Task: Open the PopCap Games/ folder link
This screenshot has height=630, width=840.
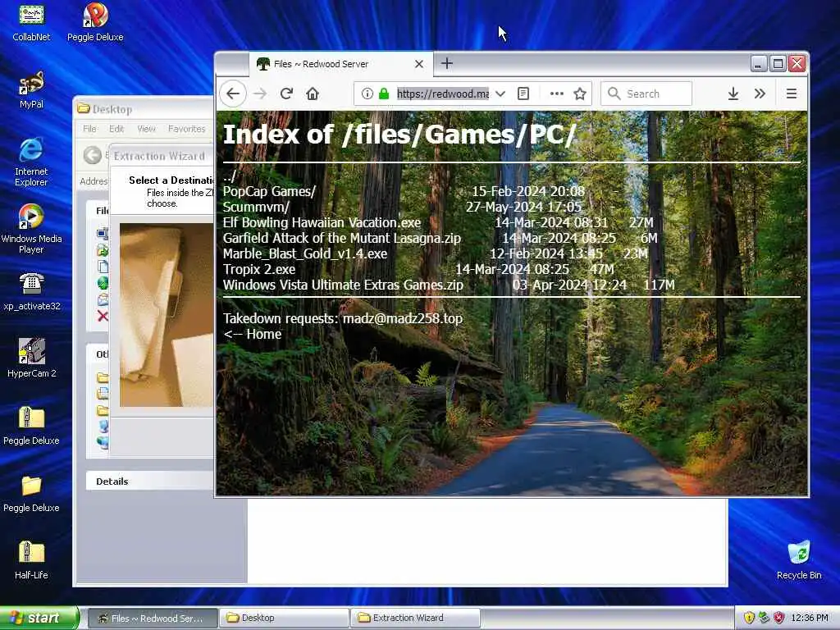Action: (x=269, y=191)
